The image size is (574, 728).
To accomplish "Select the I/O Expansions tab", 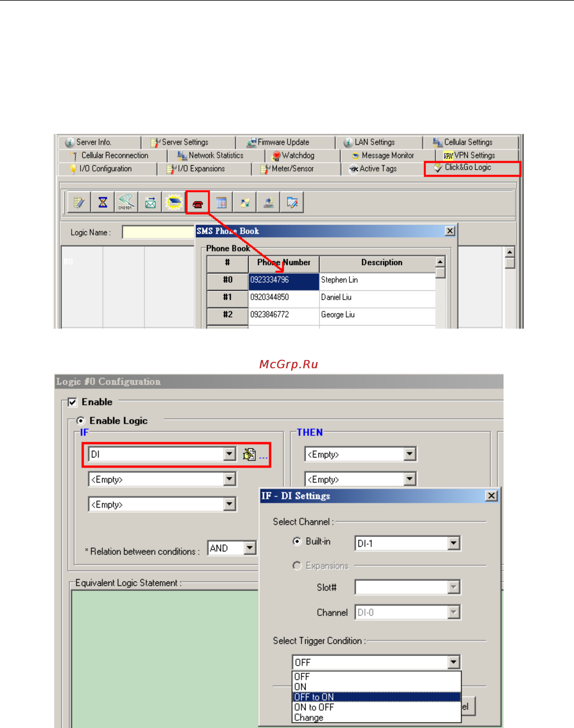I will click(x=204, y=169).
